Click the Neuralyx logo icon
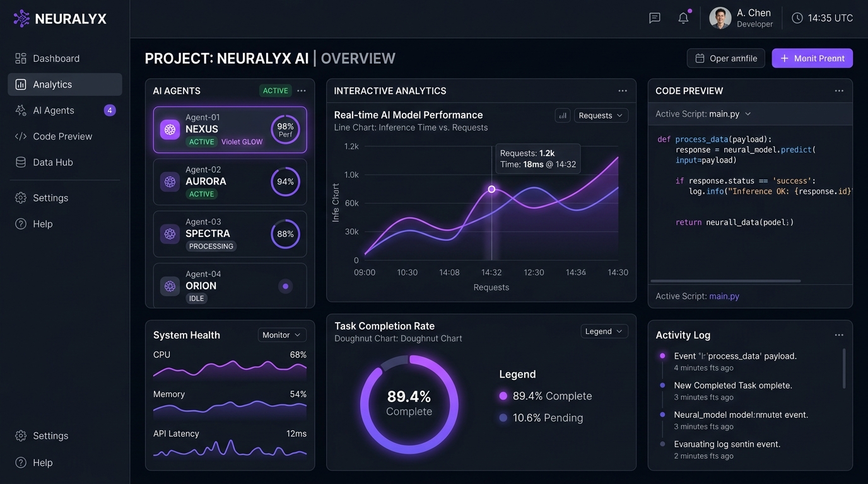This screenshot has width=868, height=484. tap(21, 18)
